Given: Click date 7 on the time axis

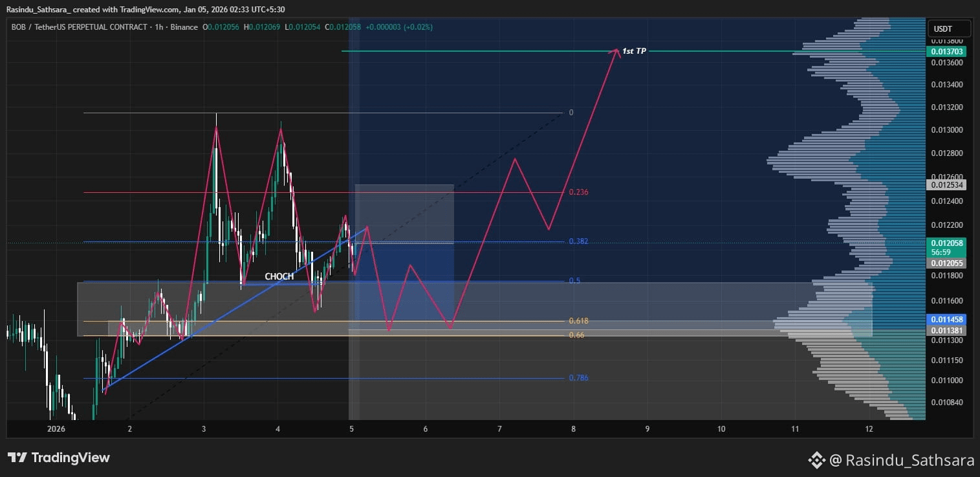Looking at the screenshot, I should tap(500, 429).
